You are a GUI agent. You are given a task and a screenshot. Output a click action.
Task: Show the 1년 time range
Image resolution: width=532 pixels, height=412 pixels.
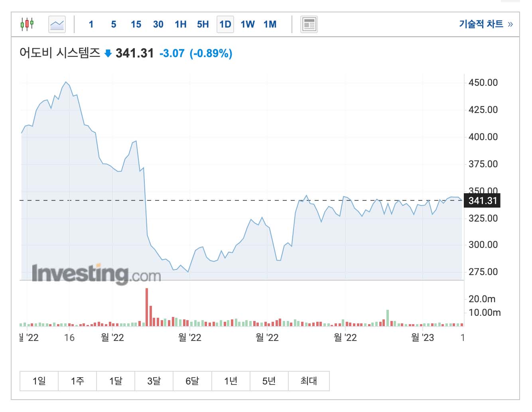(231, 381)
